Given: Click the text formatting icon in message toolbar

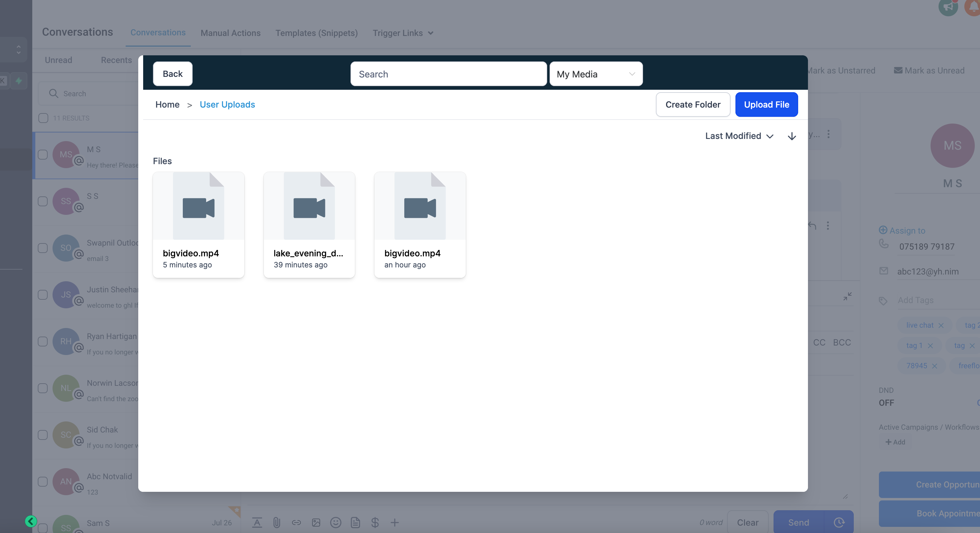Looking at the screenshot, I should [x=257, y=522].
